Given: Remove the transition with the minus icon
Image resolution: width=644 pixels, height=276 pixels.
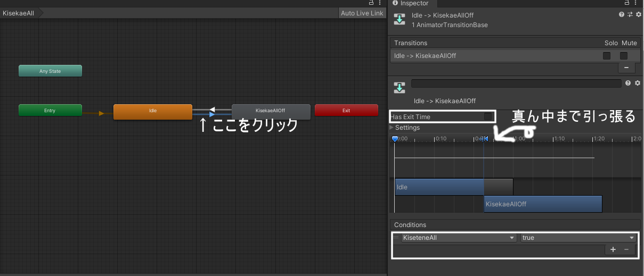Looking at the screenshot, I should [x=626, y=68].
